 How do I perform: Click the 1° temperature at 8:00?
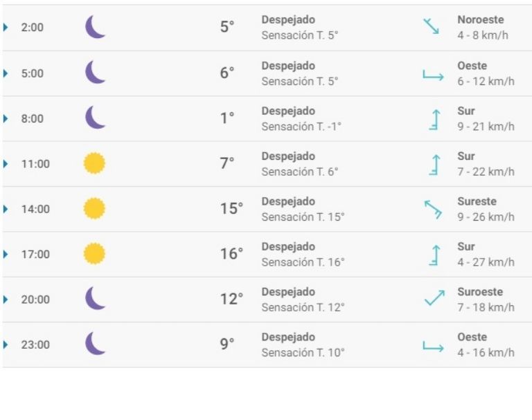click(x=227, y=118)
